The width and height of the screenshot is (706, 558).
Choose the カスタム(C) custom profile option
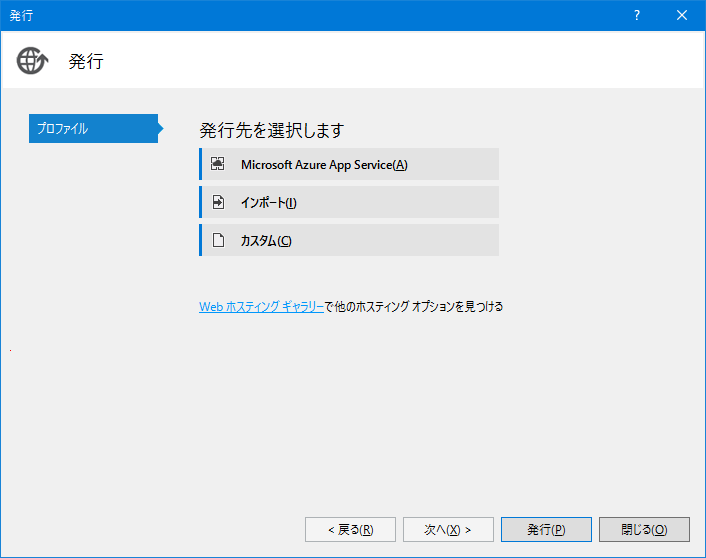coord(349,240)
